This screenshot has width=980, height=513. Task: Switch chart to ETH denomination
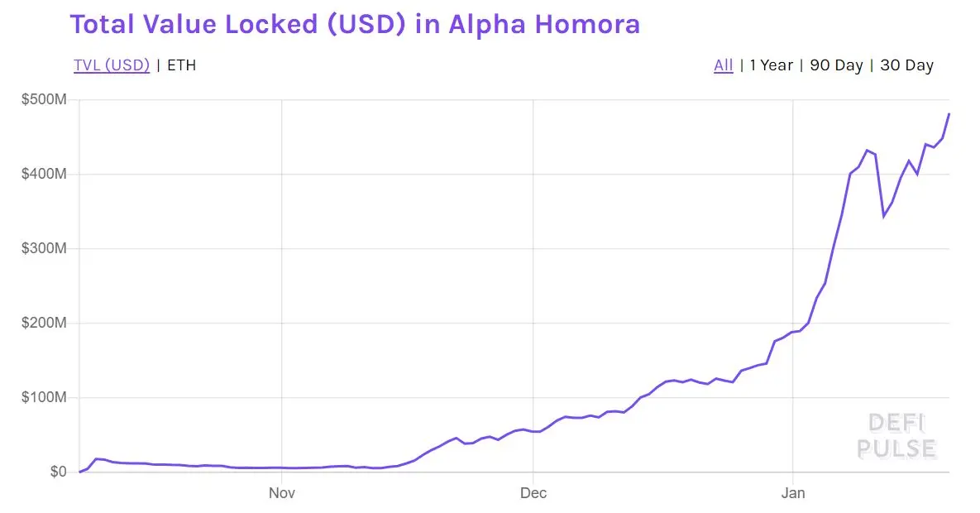tap(182, 65)
